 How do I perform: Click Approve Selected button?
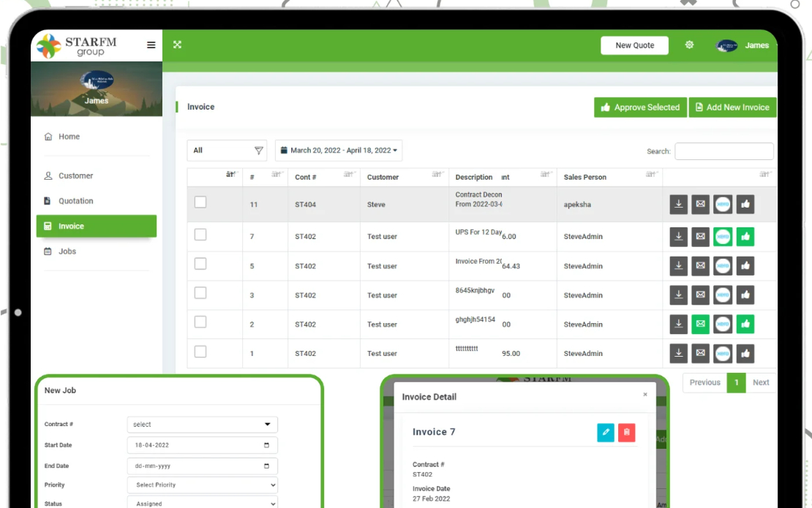[x=640, y=107]
